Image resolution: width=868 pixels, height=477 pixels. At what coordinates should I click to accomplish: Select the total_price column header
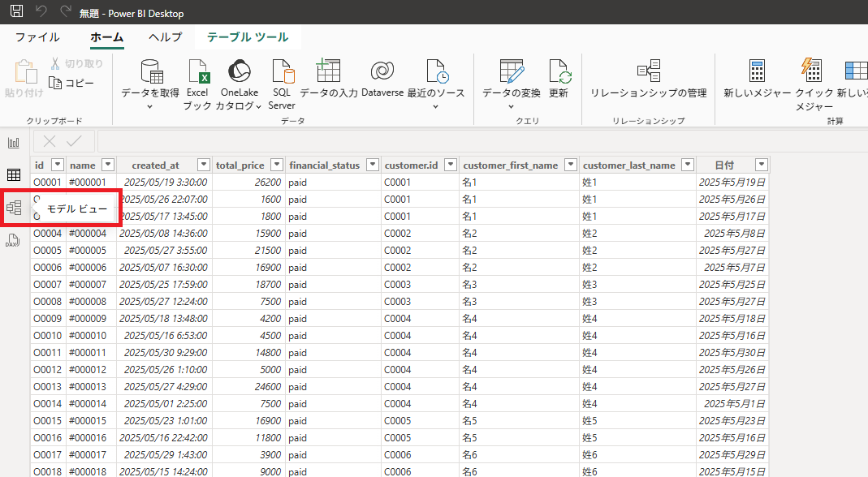[x=240, y=165]
